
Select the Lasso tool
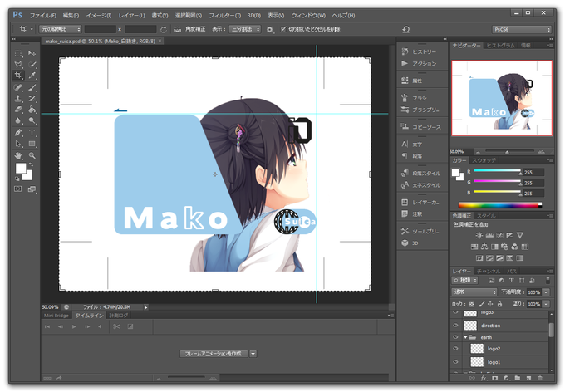click(x=18, y=65)
